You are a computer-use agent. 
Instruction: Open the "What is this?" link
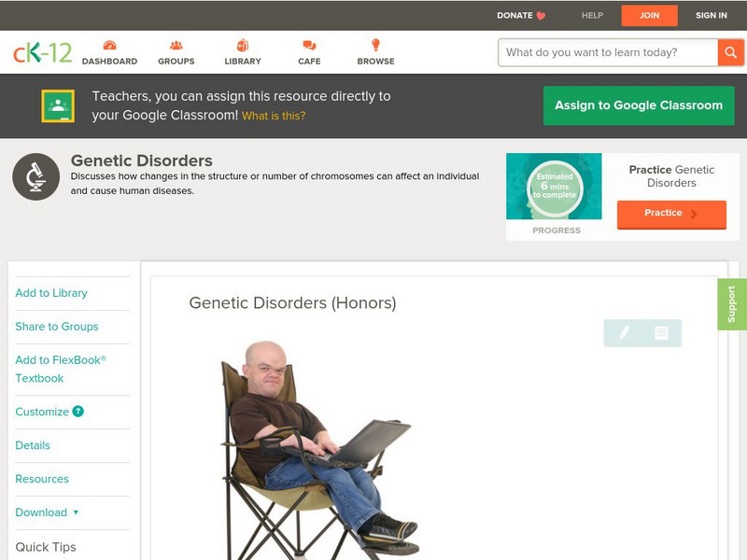pyautogui.click(x=274, y=116)
